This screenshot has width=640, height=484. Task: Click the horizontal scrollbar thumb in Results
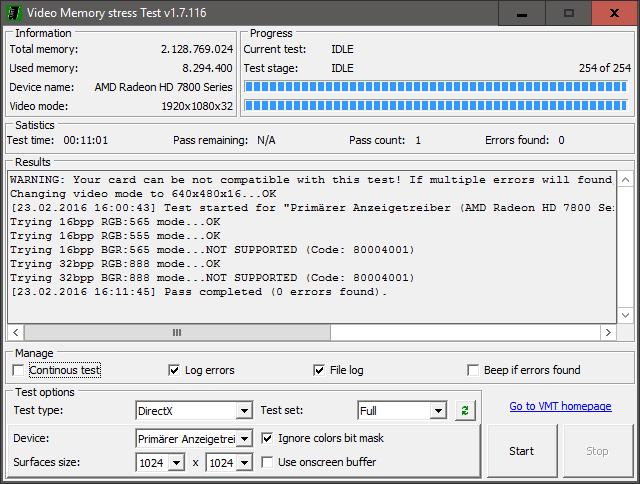pos(177,333)
